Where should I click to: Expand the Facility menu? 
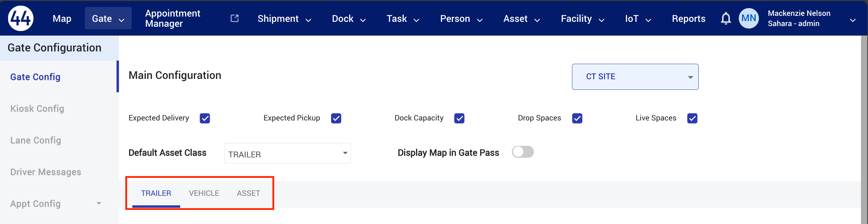tap(583, 18)
